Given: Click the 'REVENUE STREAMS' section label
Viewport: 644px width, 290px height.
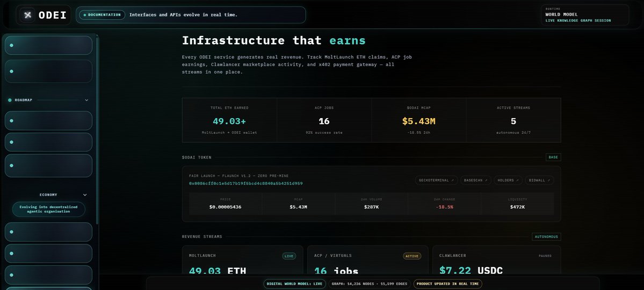Looking at the screenshot, I should pos(201,237).
